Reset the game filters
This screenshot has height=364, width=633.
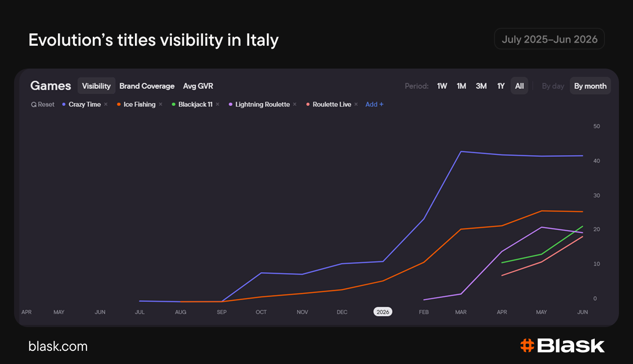[x=43, y=105]
